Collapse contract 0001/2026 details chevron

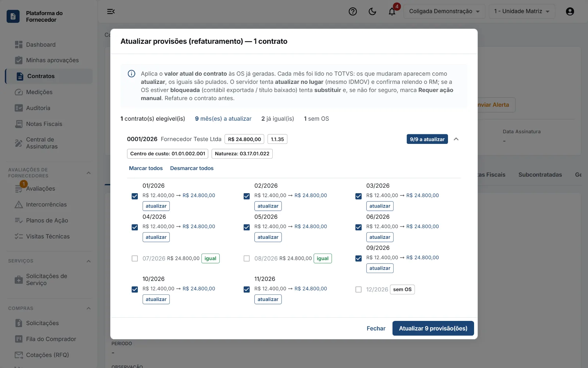click(456, 139)
